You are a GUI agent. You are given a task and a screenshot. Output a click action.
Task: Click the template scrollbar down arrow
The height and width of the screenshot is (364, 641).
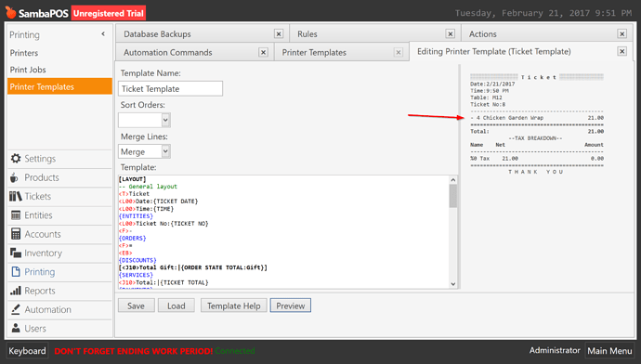pyautogui.click(x=453, y=284)
